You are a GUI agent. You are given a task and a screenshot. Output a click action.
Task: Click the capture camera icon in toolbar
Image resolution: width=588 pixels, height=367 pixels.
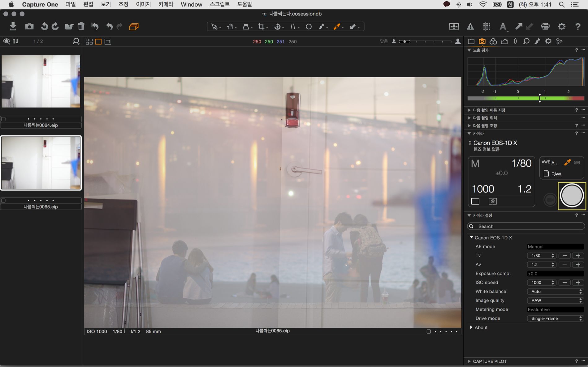29,27
